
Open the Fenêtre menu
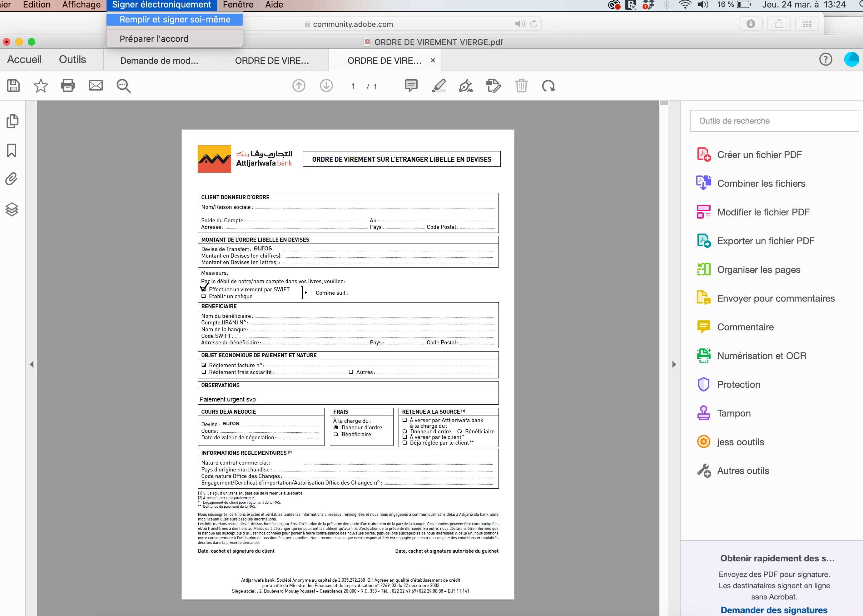coord(238,5)
